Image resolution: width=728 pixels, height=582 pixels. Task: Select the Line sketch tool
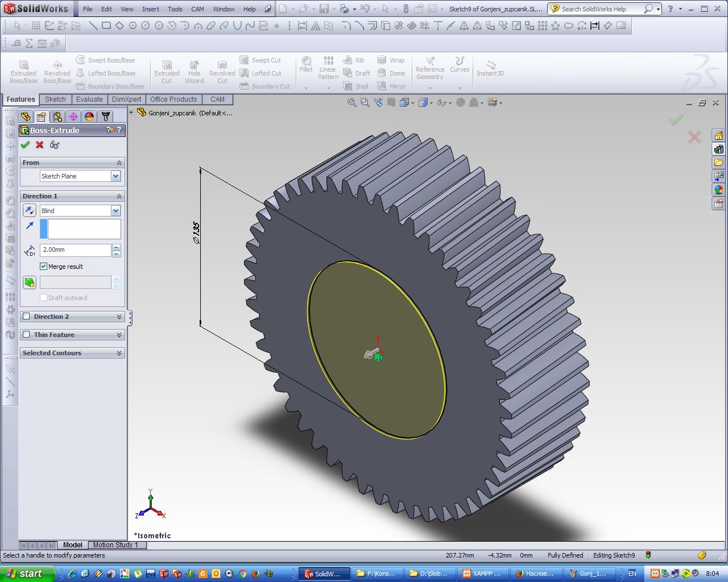92,26
